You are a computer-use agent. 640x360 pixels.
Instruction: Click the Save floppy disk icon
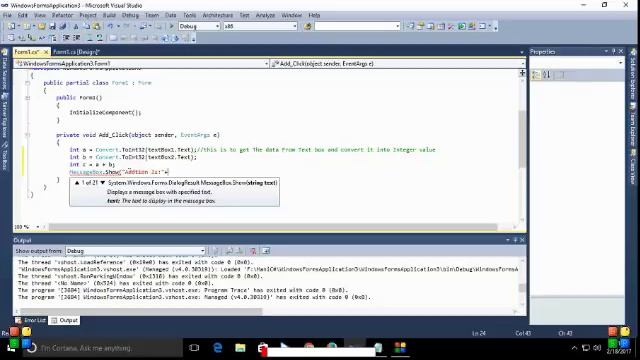click(52, 26)
